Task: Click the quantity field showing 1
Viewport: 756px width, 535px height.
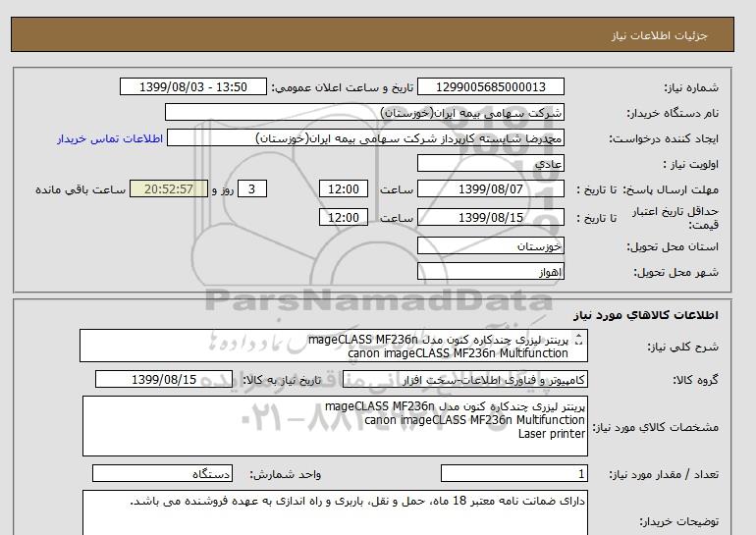Action: 513,474
